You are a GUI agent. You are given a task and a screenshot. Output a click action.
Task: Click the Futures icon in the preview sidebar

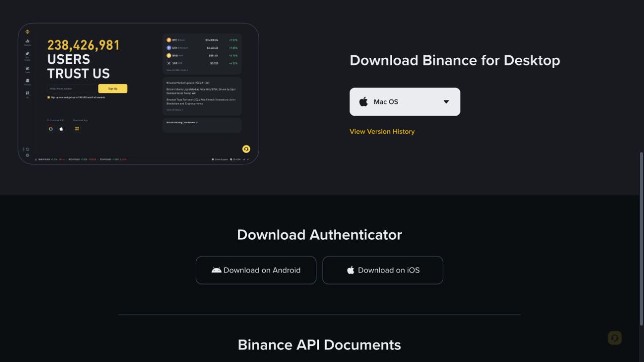27,80
